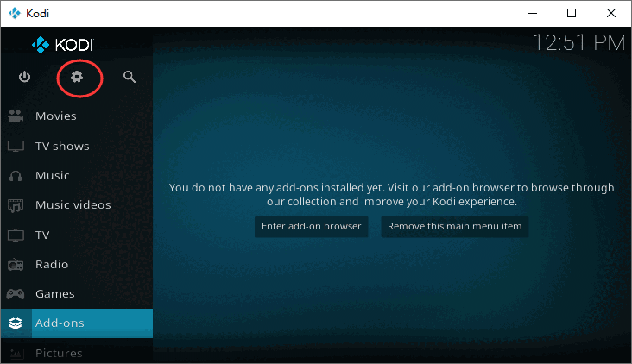
Task: Open Settings via the gear icon
Action: [77, 77]
